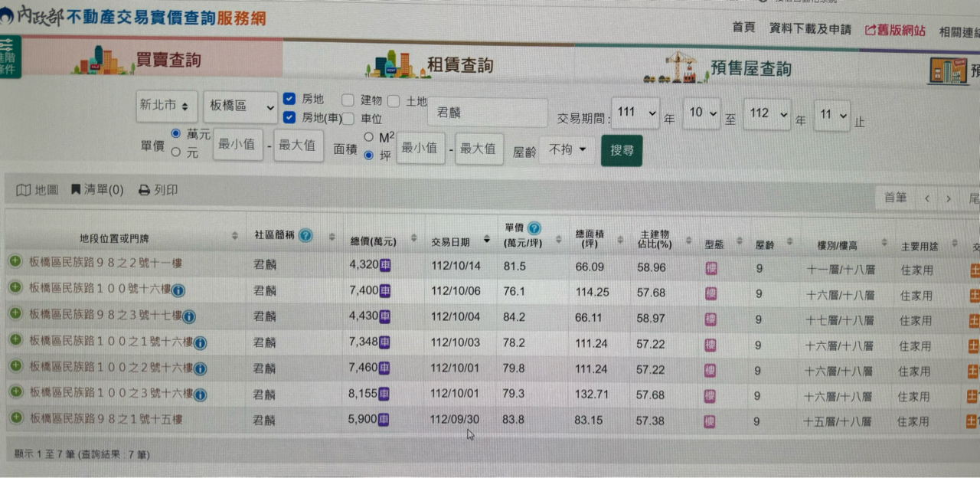Click info icon beside 民族路100號十六樓
Screen dimensions: 980x478
(178, 290)
